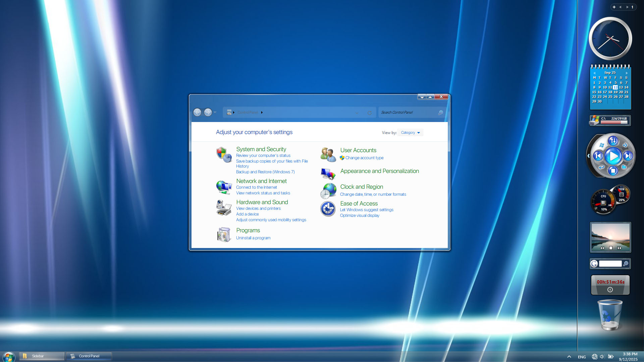The image size is (644, 362).
Task: Open the Start menu orb
Action: click(x=9, y=357)
